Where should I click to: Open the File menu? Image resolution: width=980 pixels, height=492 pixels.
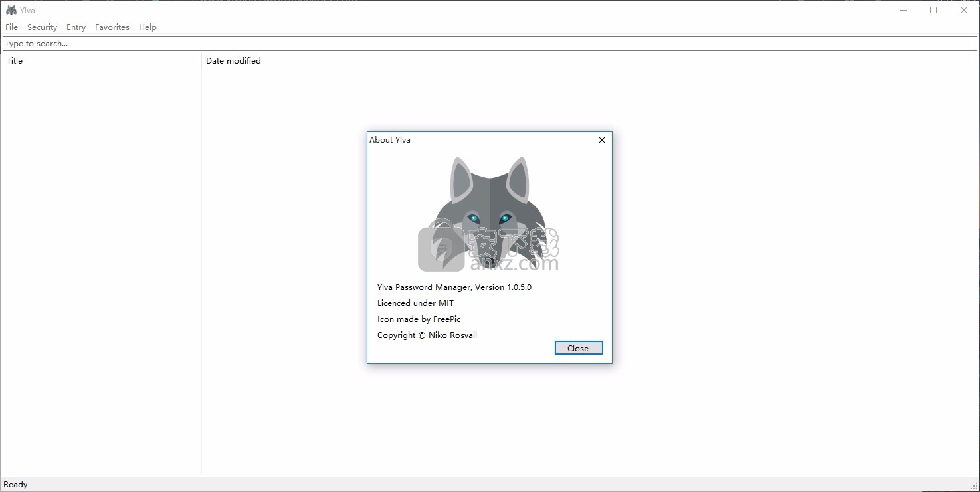[x=12, y=27]
